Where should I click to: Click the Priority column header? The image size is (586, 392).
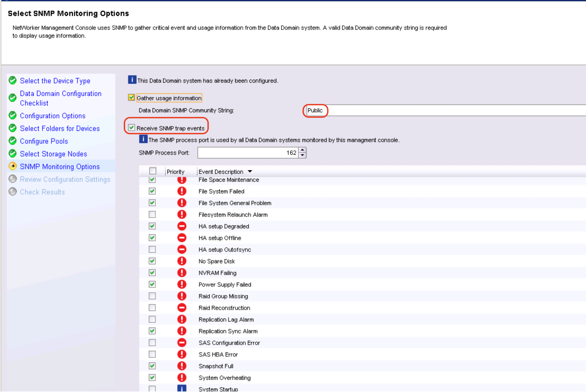(175, 172)
